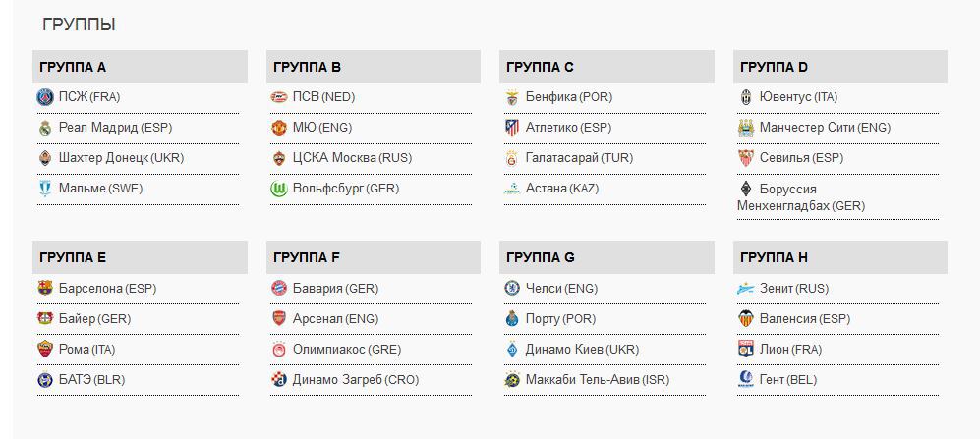Click the PSG club crest icon
This screenshot has height=439, width=980.
[45, 97]
